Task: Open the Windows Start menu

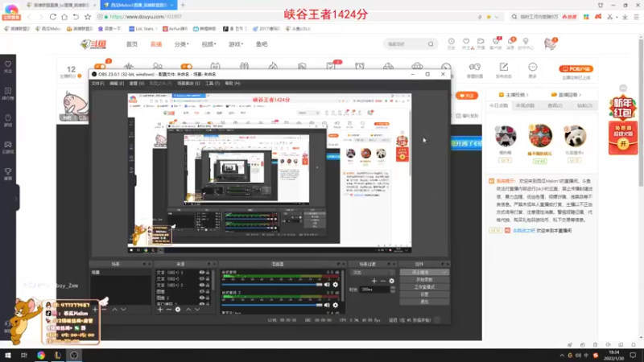Action: pos(8,355)
